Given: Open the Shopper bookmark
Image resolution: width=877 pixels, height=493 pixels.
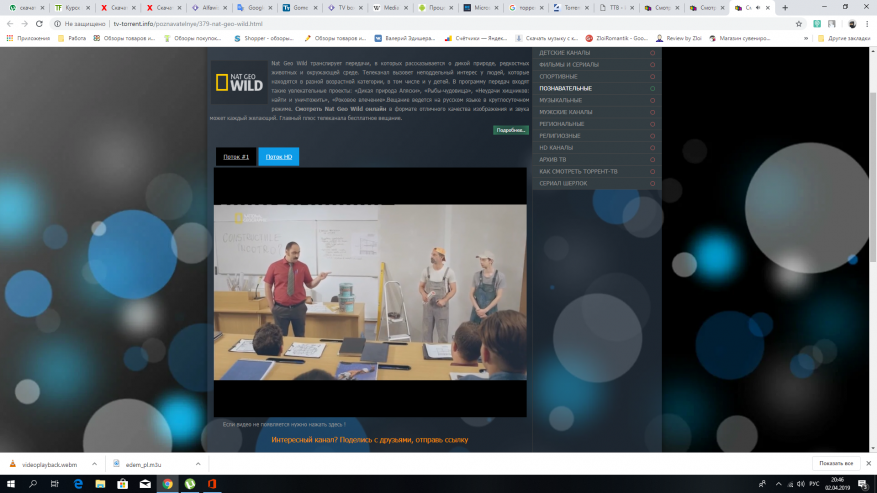Looking at the screenshot, I should 263,38.
